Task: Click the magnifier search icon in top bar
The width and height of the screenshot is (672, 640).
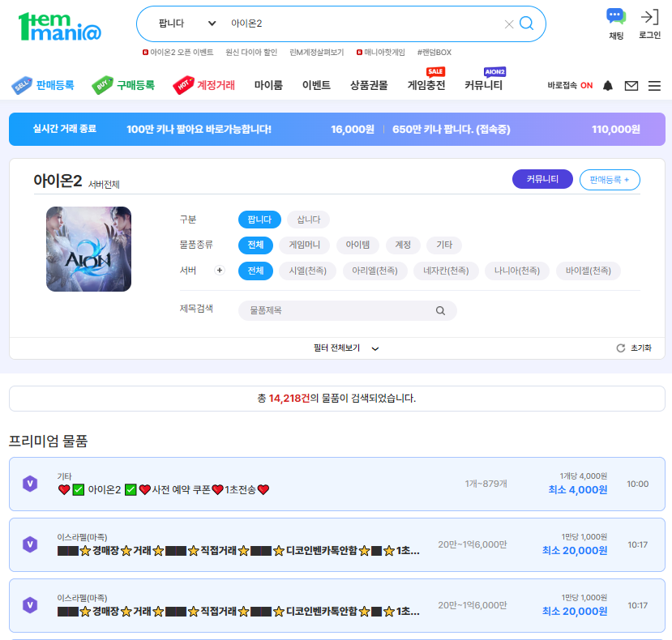Action: [526, 23]
